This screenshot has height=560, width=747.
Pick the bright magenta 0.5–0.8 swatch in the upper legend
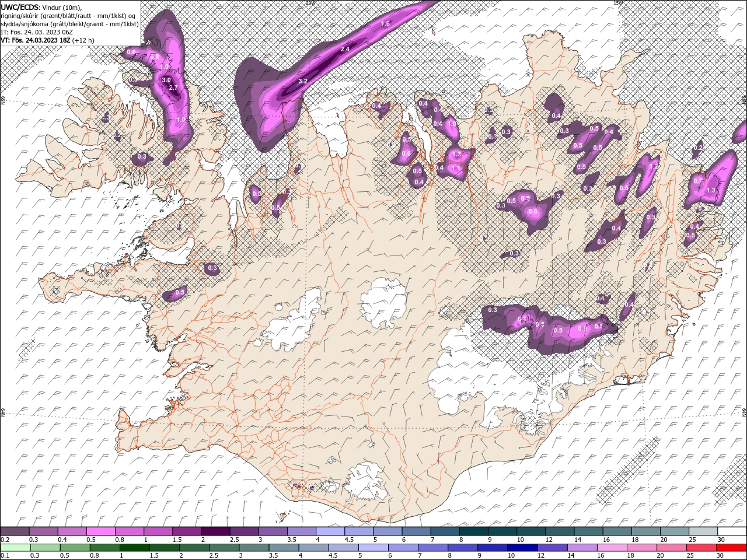click(x=100, y=531)
